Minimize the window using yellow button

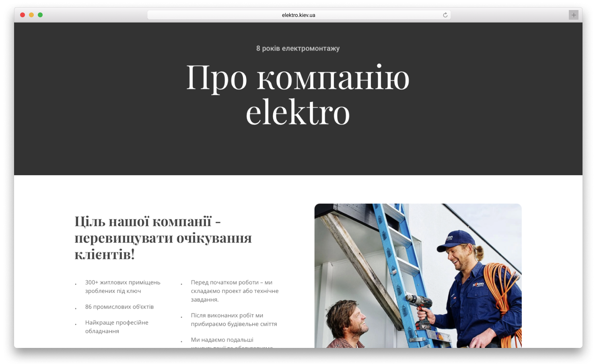click(x=31, y=15)
